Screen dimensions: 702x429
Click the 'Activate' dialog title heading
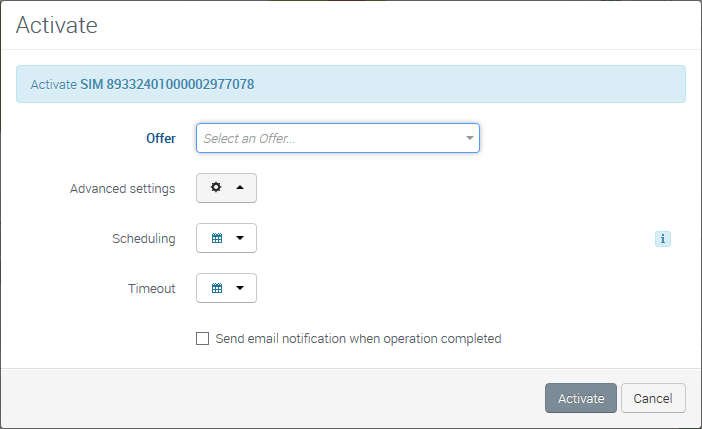pos(57,25)
